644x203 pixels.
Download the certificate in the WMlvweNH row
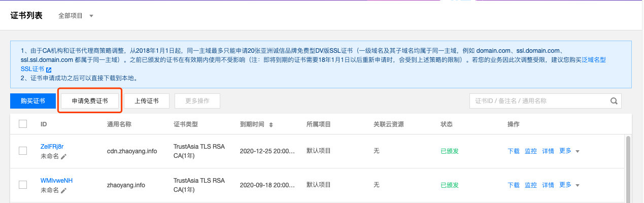click(514, 185)
